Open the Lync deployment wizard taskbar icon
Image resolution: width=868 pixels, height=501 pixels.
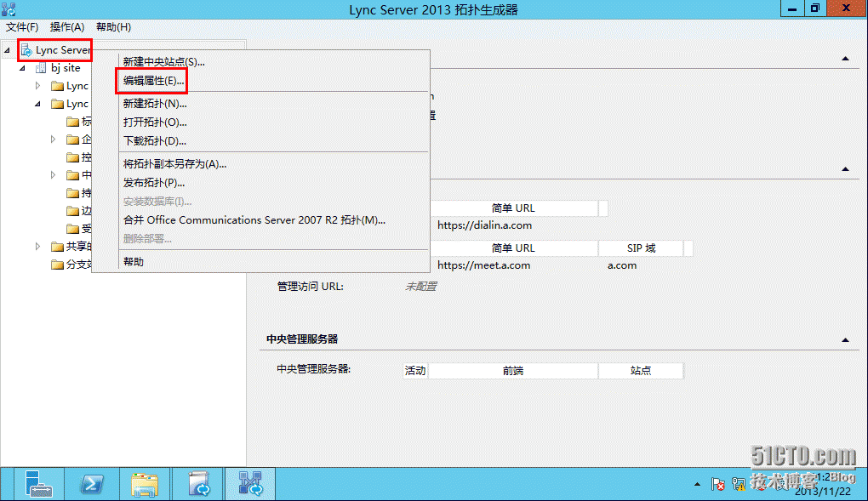tap(199, 484)
